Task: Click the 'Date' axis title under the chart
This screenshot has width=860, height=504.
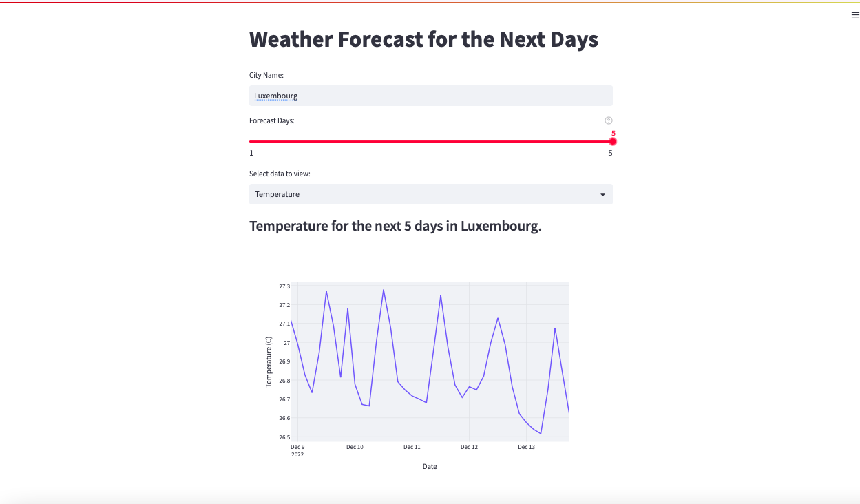Action: (x=429, y=466)
